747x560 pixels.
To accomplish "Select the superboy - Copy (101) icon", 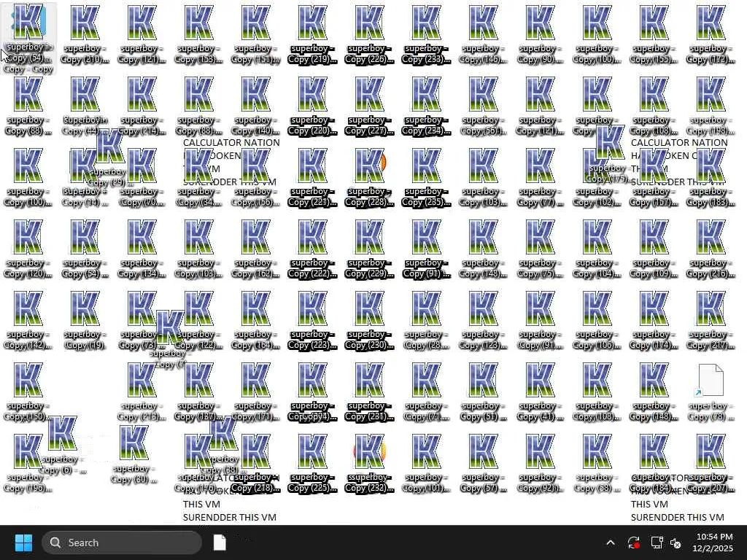I will coord(426,463).
